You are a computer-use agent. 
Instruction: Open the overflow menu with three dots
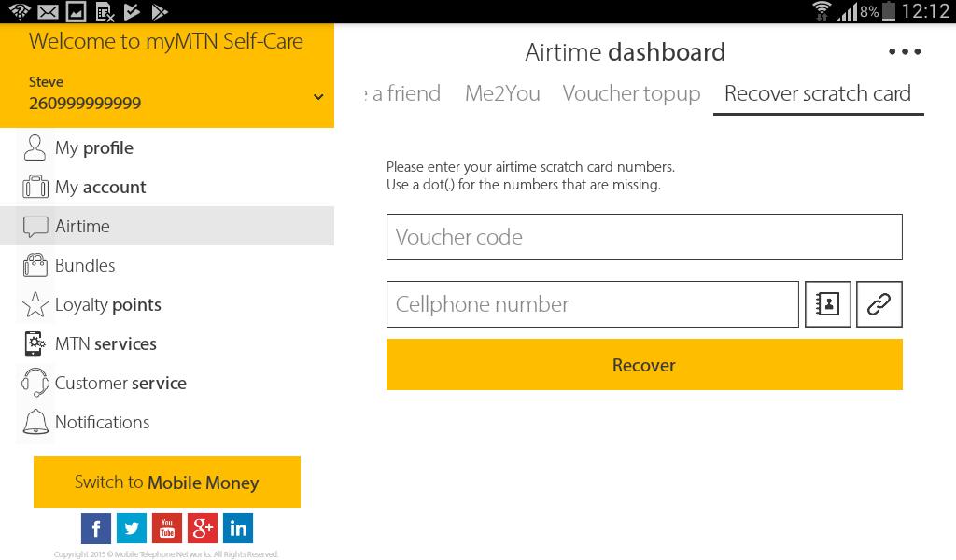click(x=904, y=51)
